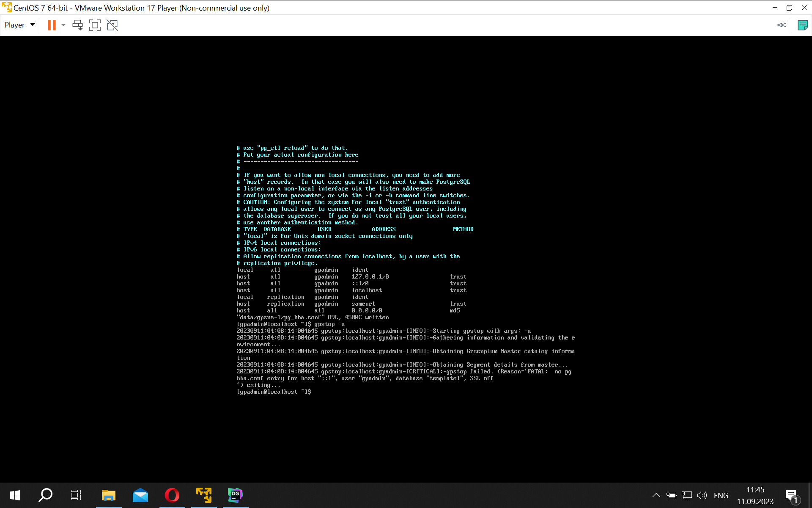Open the Player menu dropdown
This screenshot has width=812, height=508.
[19, 25]
